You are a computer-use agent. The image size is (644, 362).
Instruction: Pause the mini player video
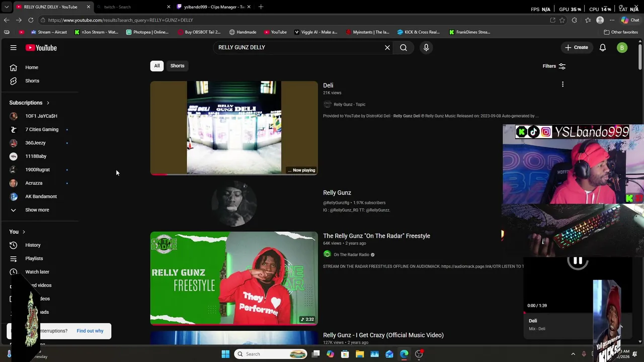click(x=578, y=261)
